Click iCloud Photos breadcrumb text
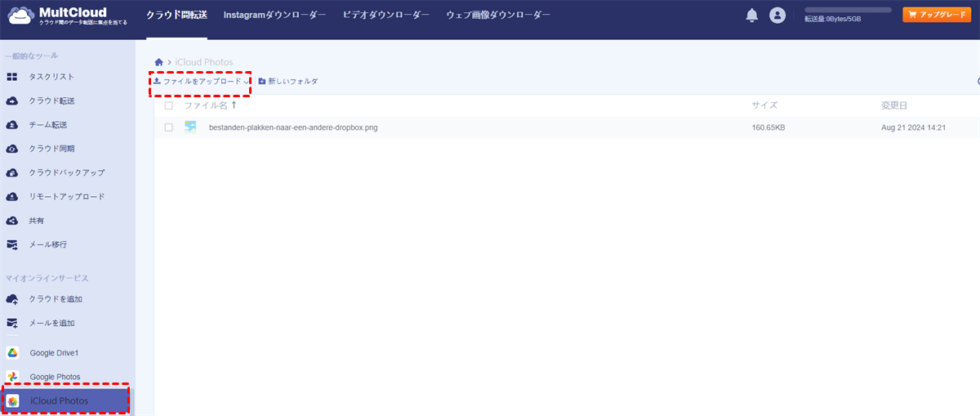 point(203,62)
